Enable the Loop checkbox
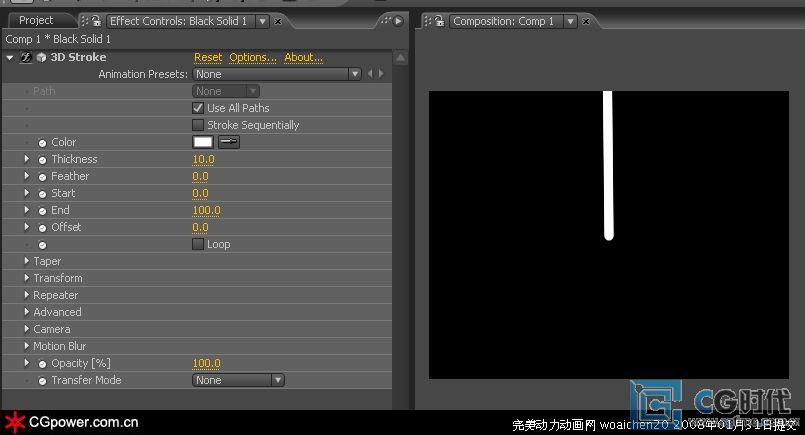Image resolution: width=805 pixels, height=435 pixels. (198, 244)
